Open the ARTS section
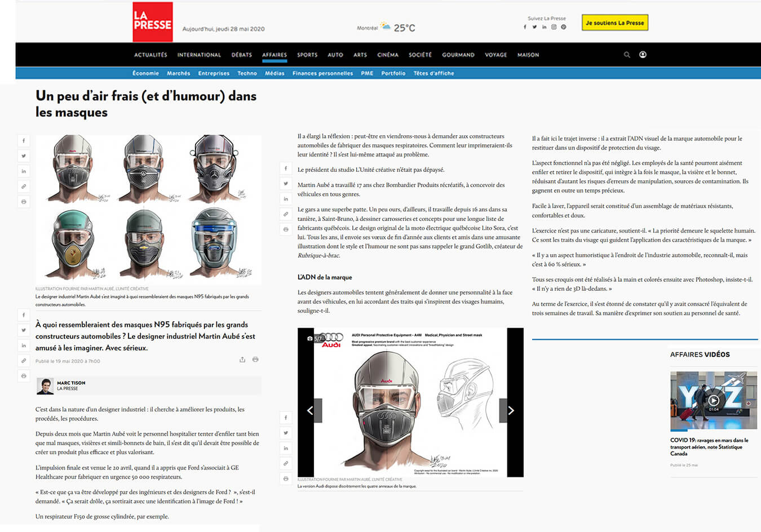The height and width of the screenshot is (532, 761). pos(360,55)
